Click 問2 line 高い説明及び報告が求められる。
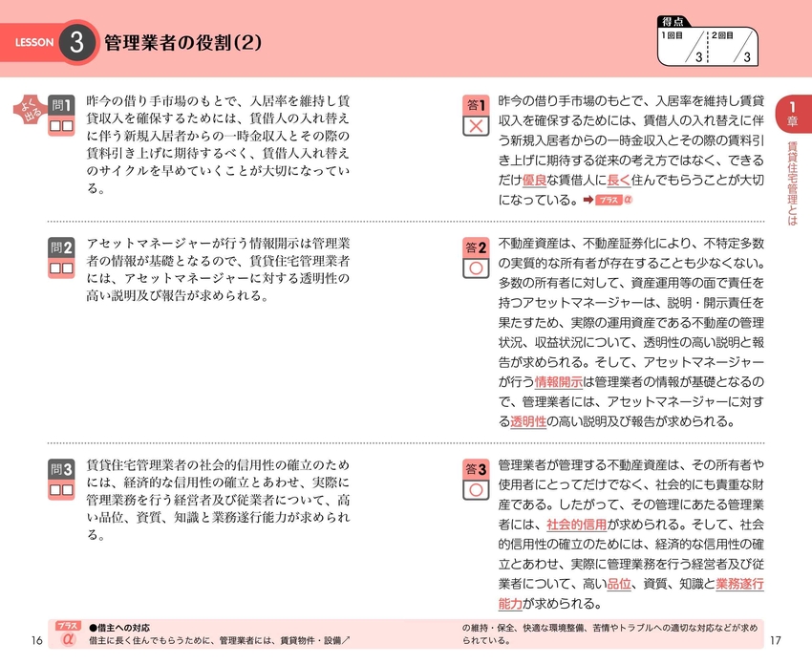The image size is (812, 665). [x=177, y=296]
